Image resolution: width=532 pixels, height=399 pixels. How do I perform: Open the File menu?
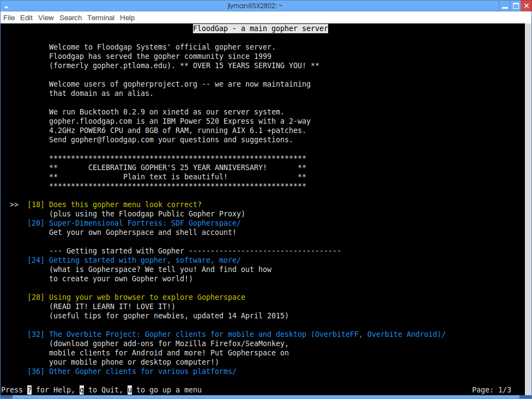9,17
